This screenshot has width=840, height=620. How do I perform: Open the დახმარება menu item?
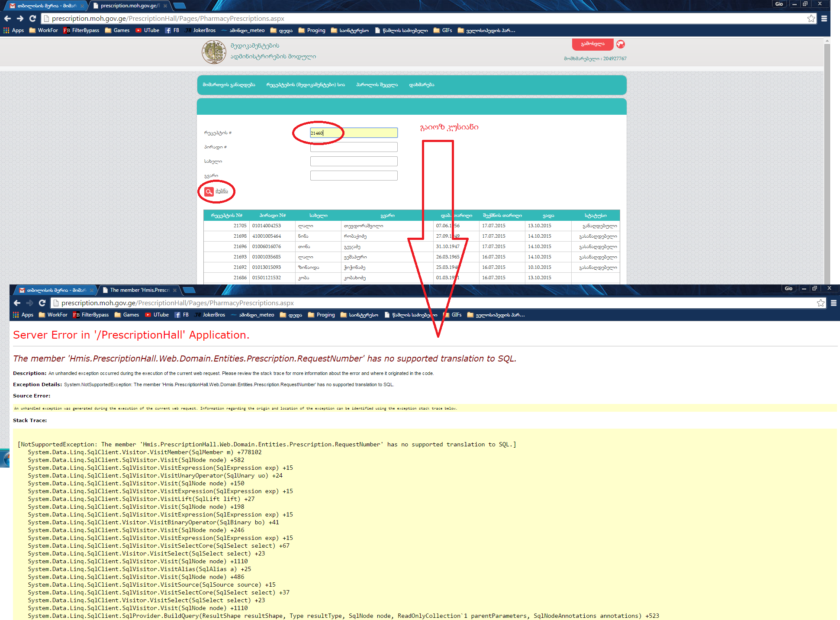[x=422, y=85]
